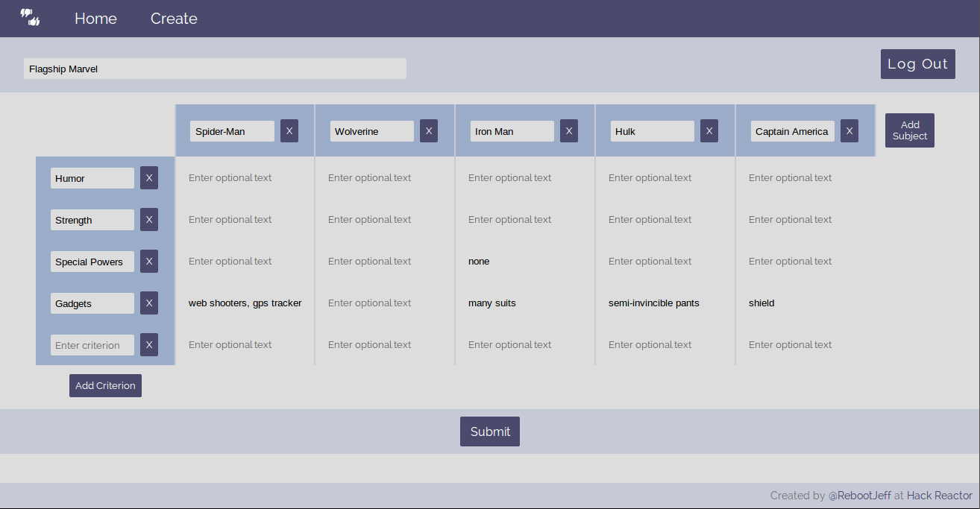
Task: Click the thumbs up/down logo icon
Action: pos(30,18)
